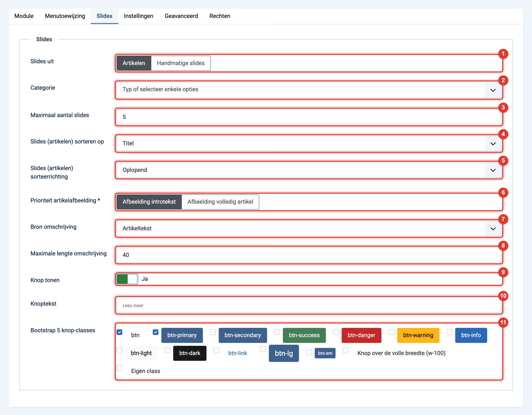This screenshot has height=415, width=532.
Task: Click the Knoptekst input field
Action: pos(309,305)
